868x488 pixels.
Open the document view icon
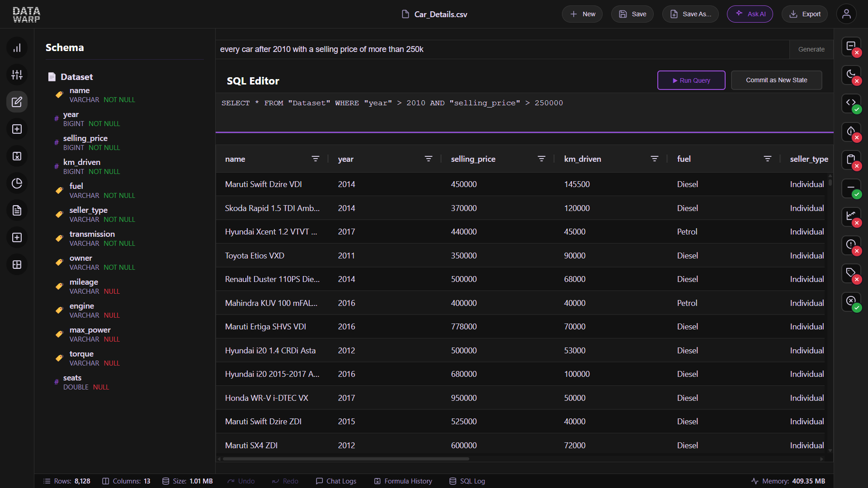coord(17,210)
